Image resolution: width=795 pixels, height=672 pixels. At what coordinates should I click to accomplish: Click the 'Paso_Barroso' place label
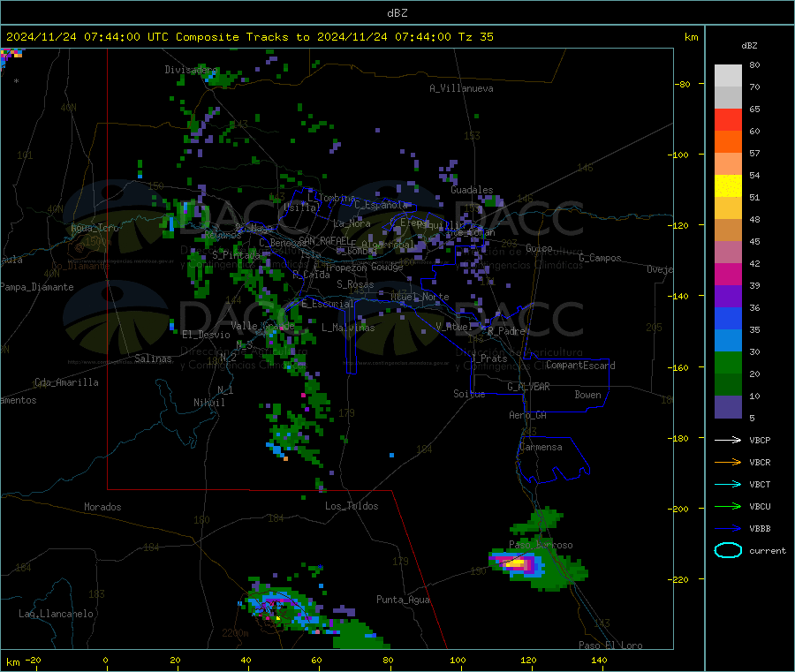pos(541,545)
